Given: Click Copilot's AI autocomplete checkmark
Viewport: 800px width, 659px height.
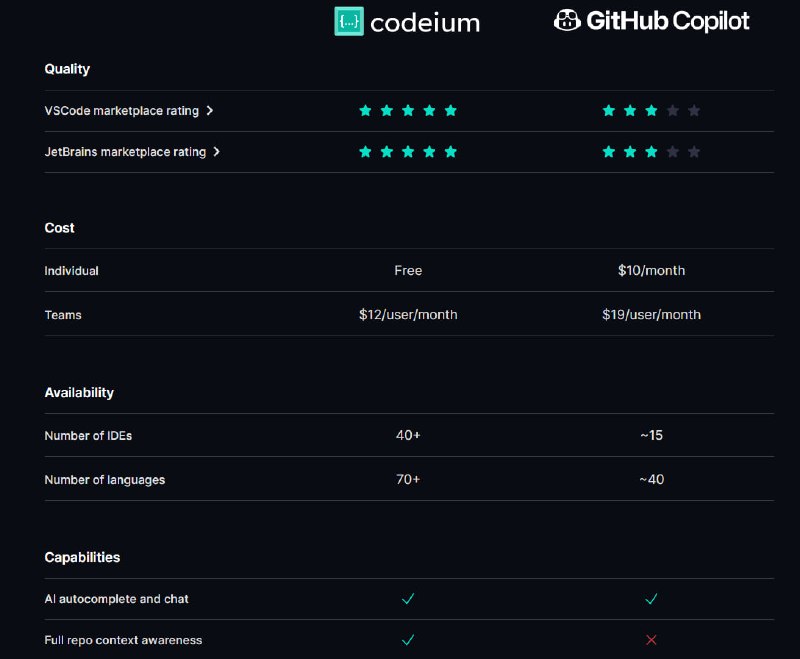Looking at the screenshot, I should point(651,599).
